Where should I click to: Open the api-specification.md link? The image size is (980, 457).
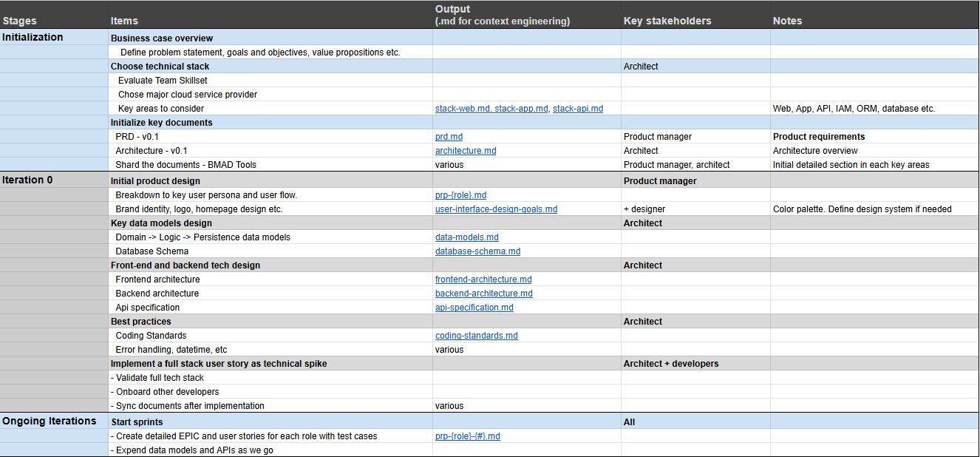474,308
